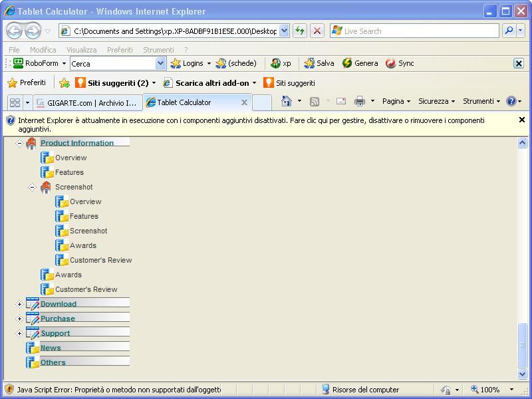
Task: Dismiss the add-ons information bar
Action: [x=522, y=120]
